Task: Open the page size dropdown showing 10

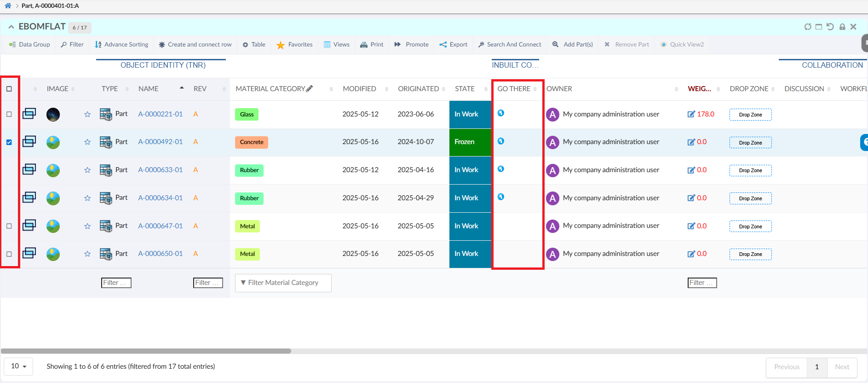Action: [x=18, y=366]
